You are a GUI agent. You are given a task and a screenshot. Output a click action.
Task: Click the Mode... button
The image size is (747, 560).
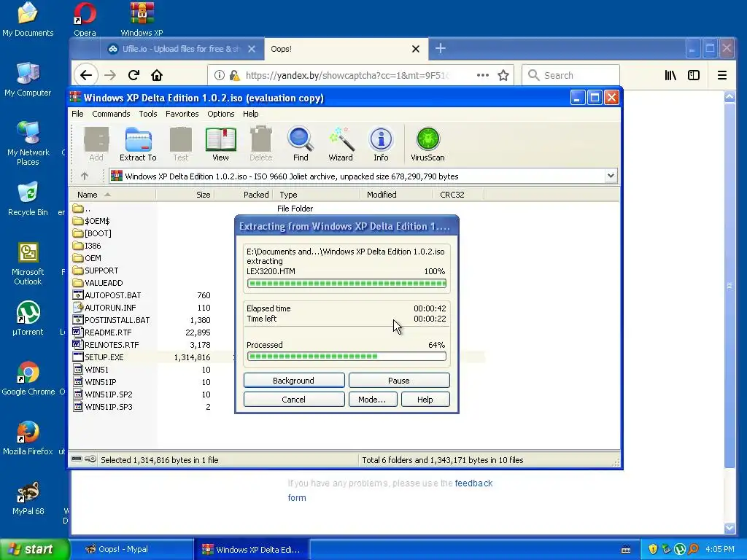(371, 400)
